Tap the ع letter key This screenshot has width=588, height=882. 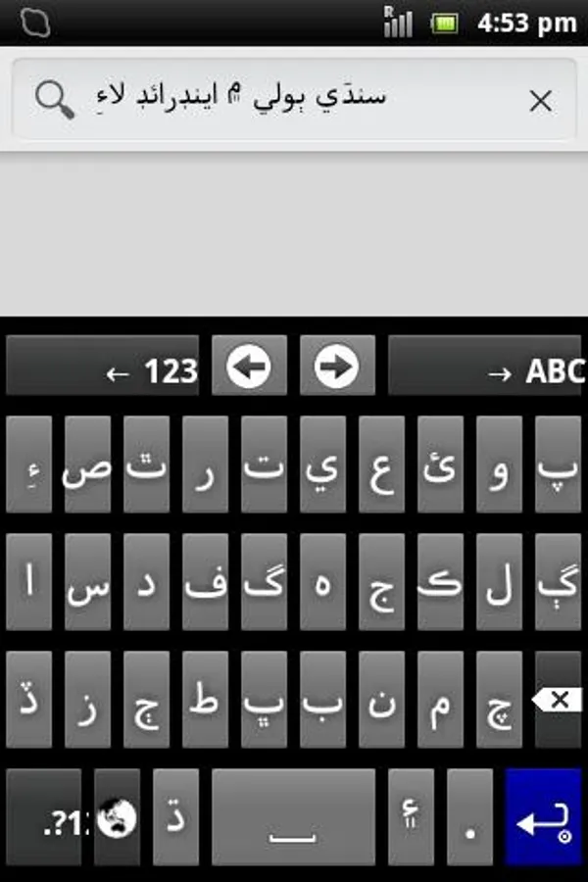(x=381, y=465)
